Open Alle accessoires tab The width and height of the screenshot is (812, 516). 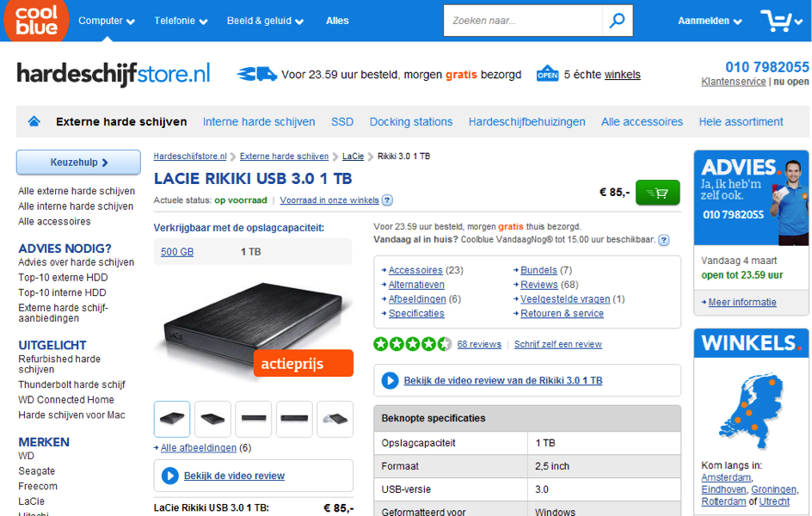point(643,121)
